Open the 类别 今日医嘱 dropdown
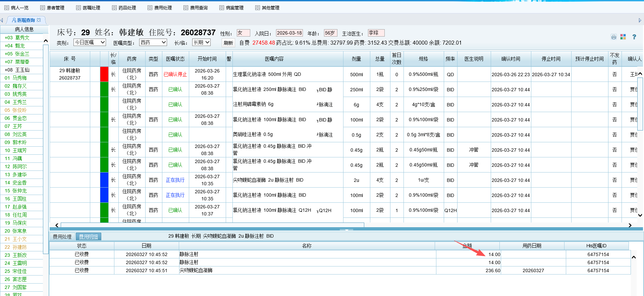This screenshot has width=644, height=296. [90, 42]
